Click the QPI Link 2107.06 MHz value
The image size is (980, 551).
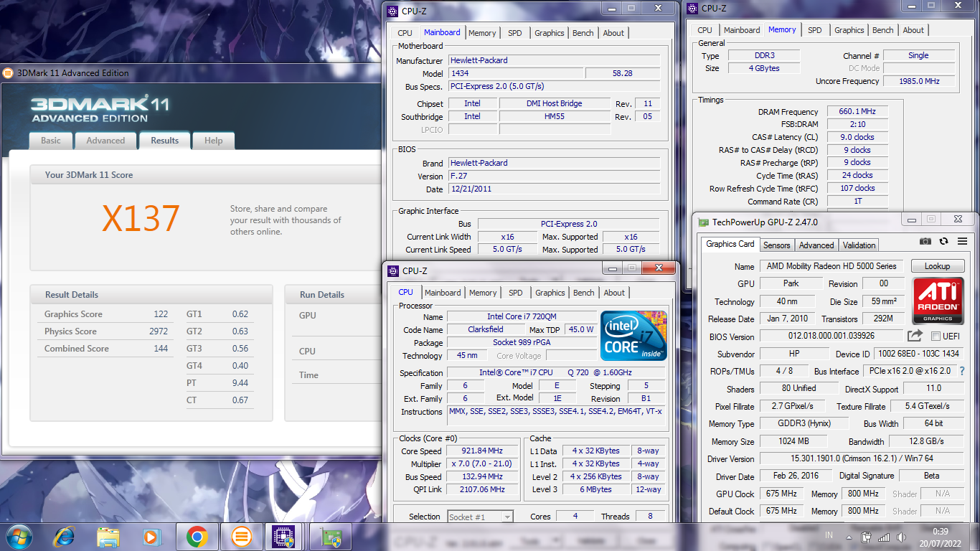pos(482,490)
